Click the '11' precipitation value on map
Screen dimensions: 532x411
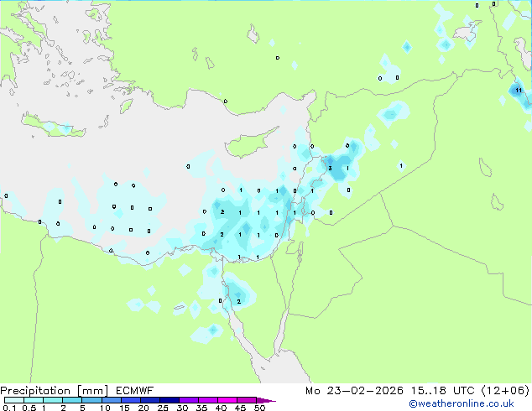coord(519,91)
